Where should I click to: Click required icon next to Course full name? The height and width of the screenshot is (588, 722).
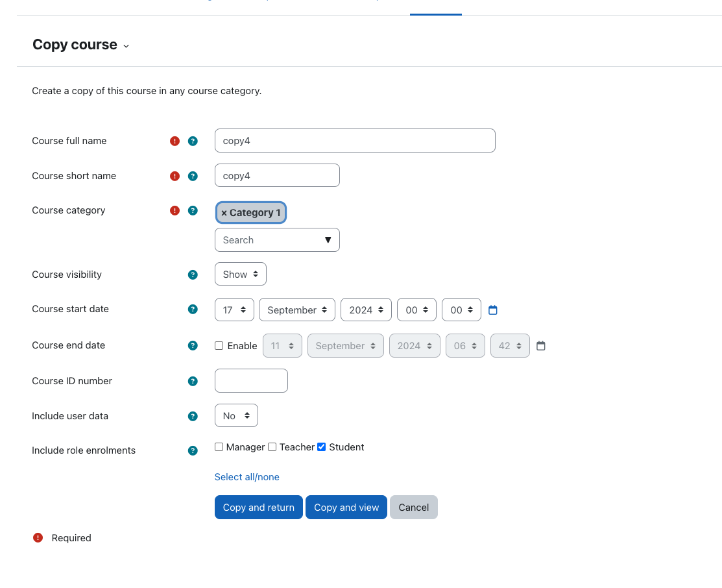pos(174,141)
